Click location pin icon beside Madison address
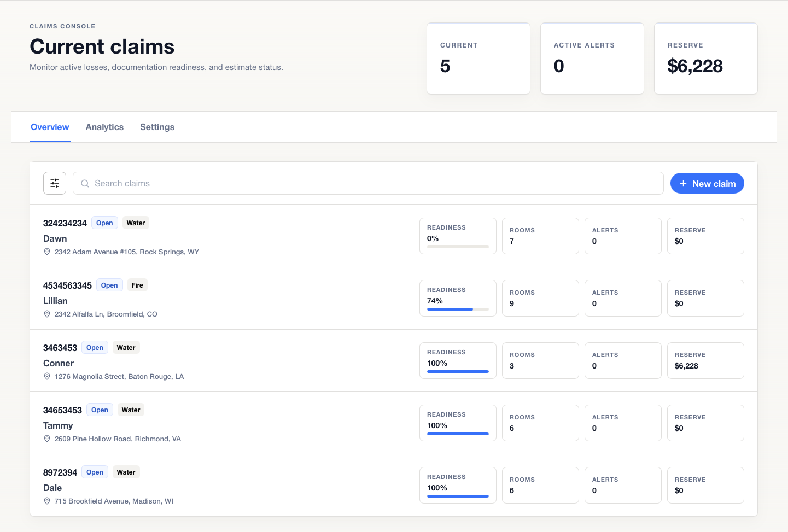Viewport: 788px width, 532px height. click(47, 501)
